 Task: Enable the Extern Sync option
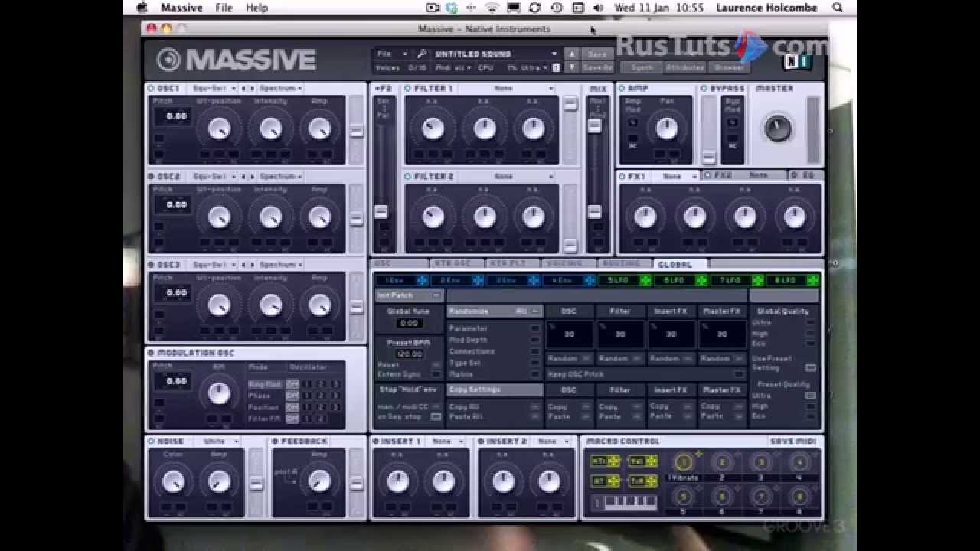coord(436,375)
